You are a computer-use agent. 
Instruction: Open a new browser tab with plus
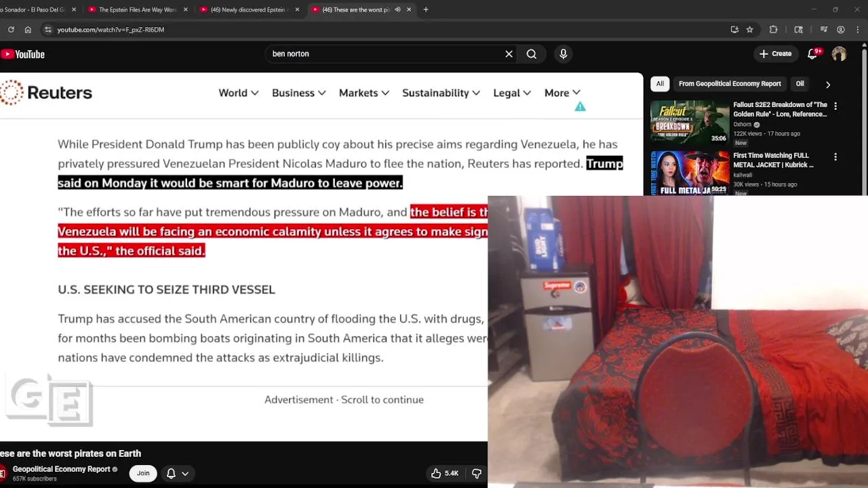(426, 9)
